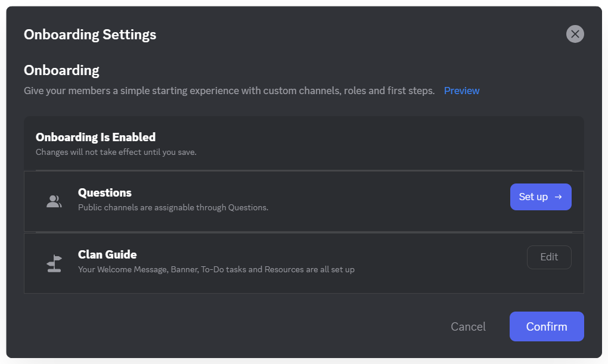Click the Questions members icon
The image size is (608, 364).
click(x=54, y=201)
